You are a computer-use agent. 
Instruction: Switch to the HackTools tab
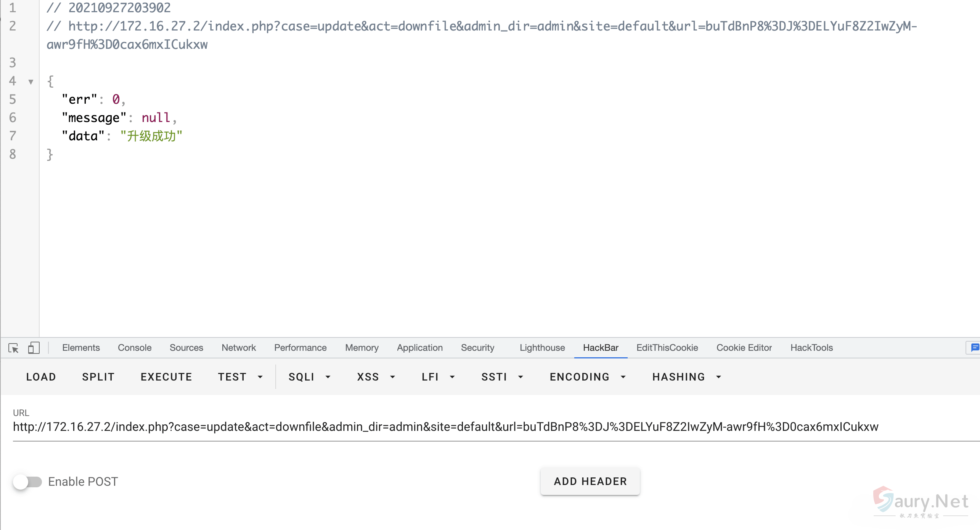tap(811, 348)
